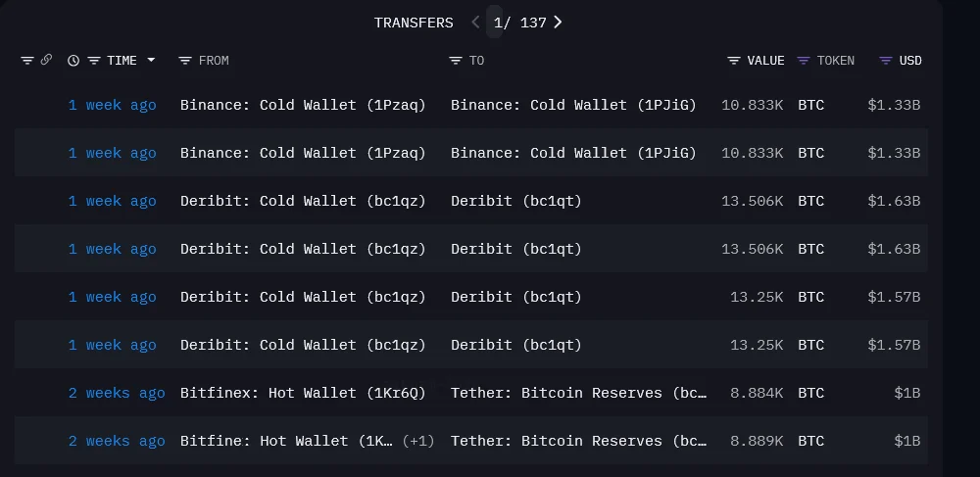Open the TIME column filter icon
This screenshot has width=980, height=477.
coord(94,61)
